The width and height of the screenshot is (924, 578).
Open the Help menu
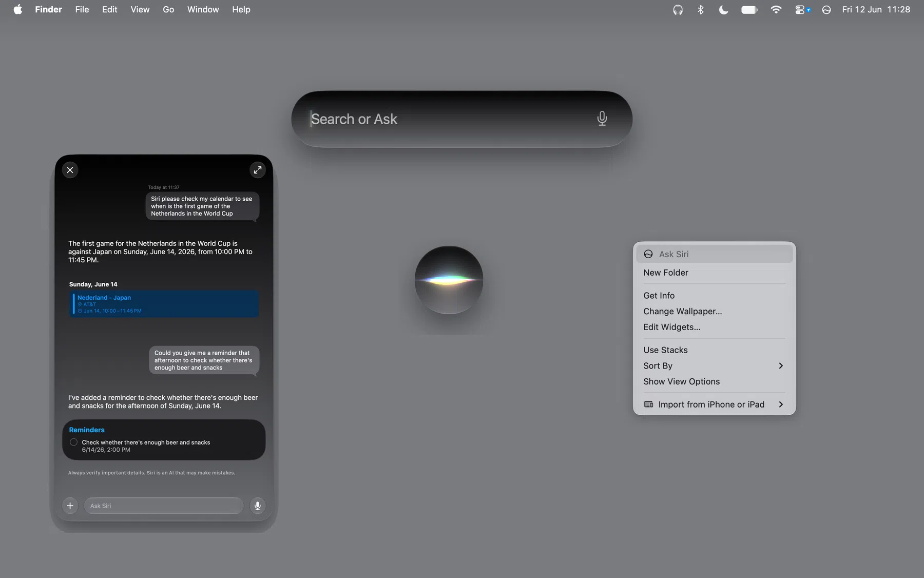(241, 9)
